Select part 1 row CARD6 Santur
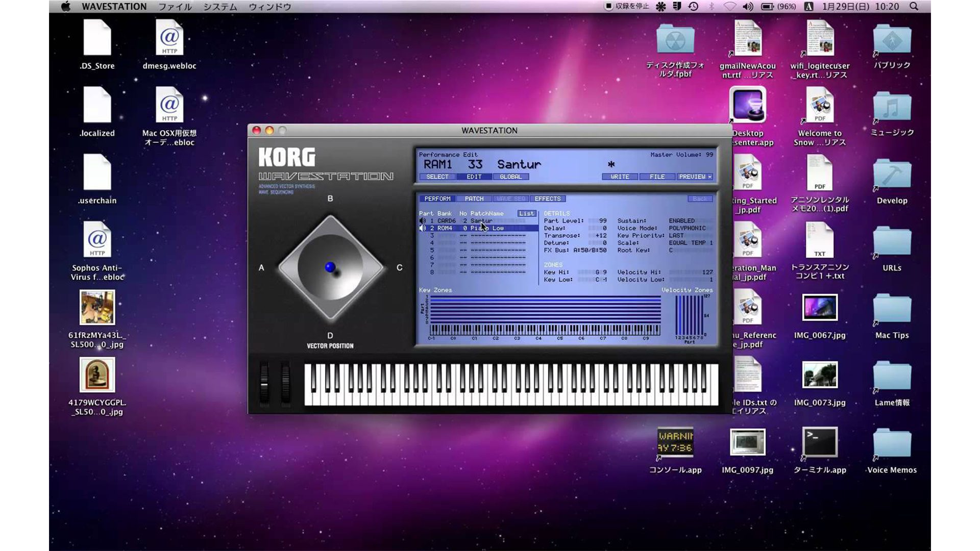Screen dimensions: 980x551 (478, 221)
